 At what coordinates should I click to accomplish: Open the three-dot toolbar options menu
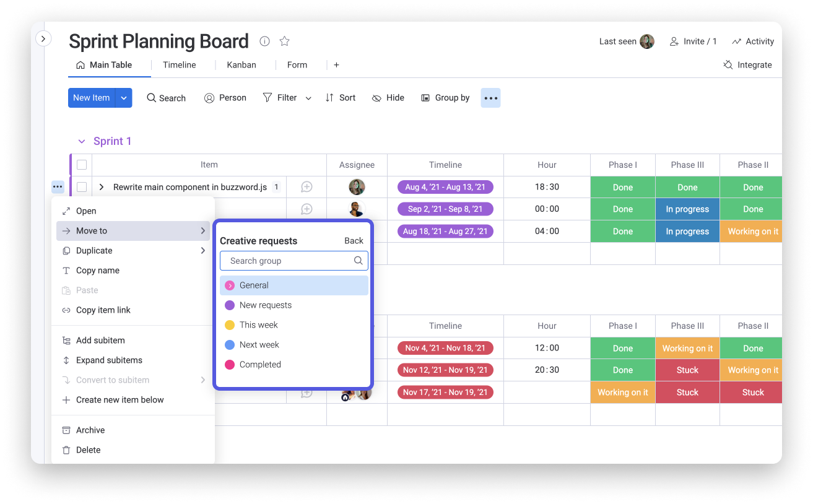click(x=490, y=98)
